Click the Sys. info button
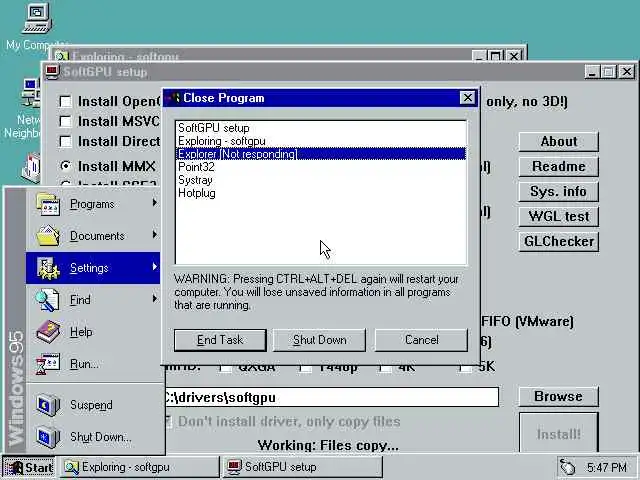640x480 pixels. tap(558, 191)
